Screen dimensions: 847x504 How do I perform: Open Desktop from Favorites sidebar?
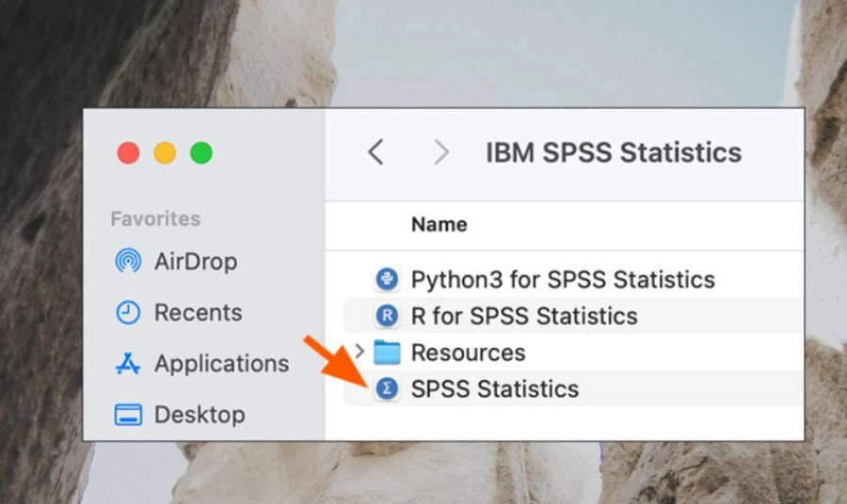coord(200,415)
